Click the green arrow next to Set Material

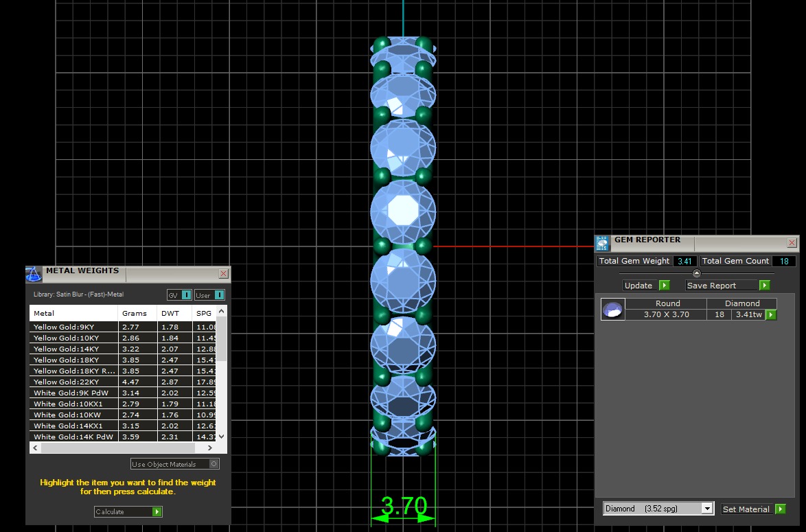(x=781, y=509)
